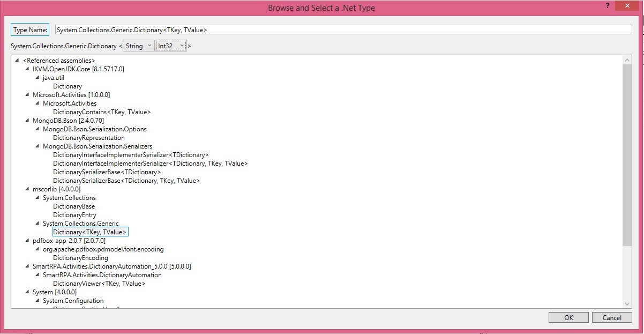The image size is (644, 334).
Task: Open the Int32 value type dropdown
Action: 171,46
